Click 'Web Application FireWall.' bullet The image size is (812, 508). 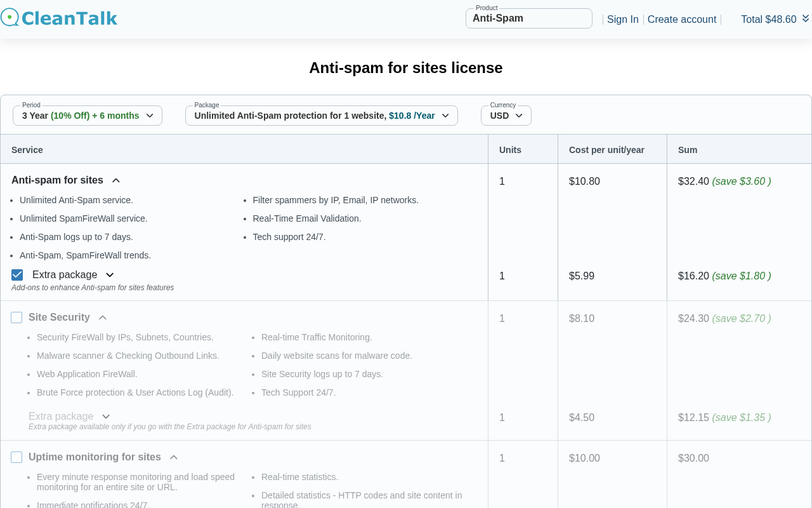tap(87, 374)
